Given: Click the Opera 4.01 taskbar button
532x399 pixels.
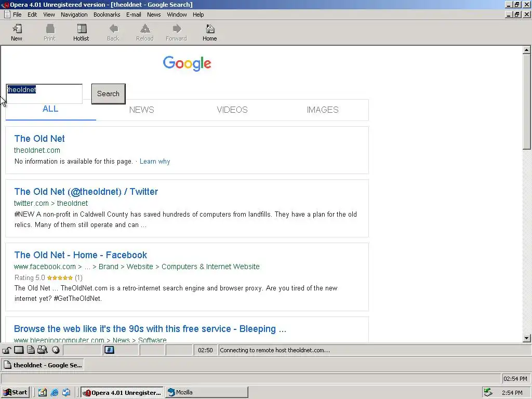Looking at the screenshot, I should tap(122, 393).
